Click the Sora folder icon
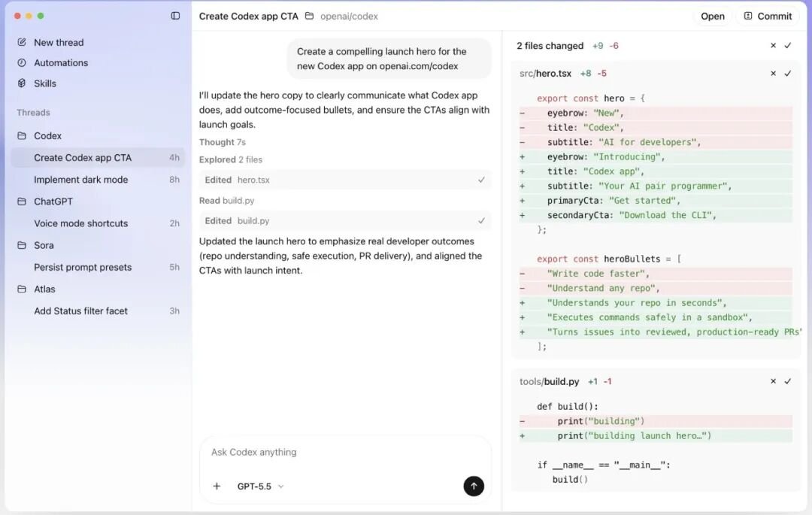This screenshot has height=515, width=812. point(22,245)
